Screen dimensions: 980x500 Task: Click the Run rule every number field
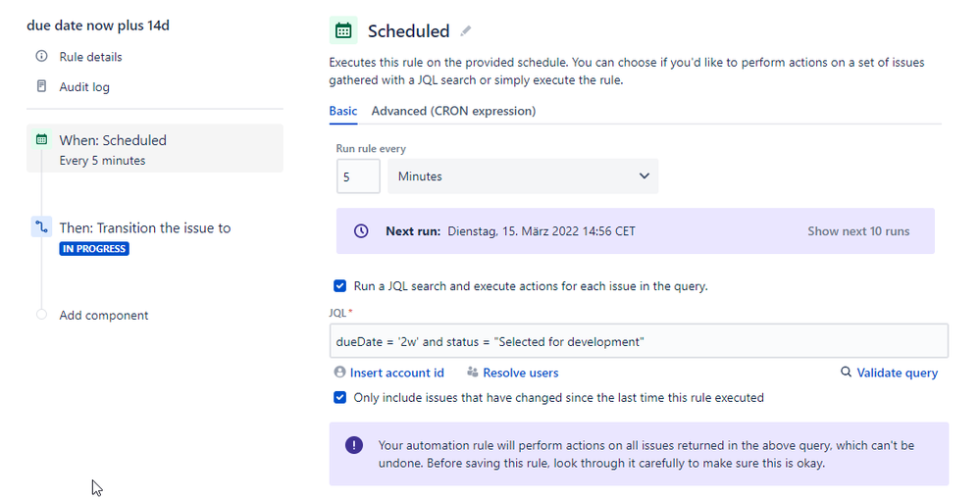tap(357, 176)
